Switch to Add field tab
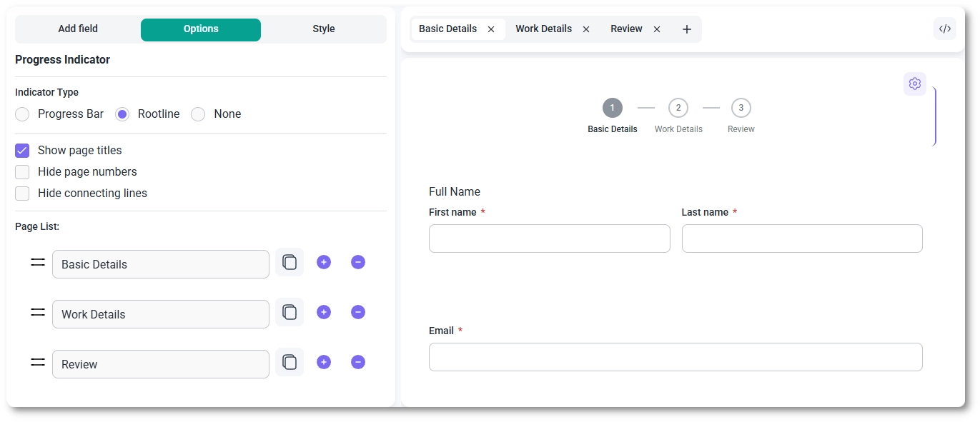The image size is (980, 422). coord(78,29)
